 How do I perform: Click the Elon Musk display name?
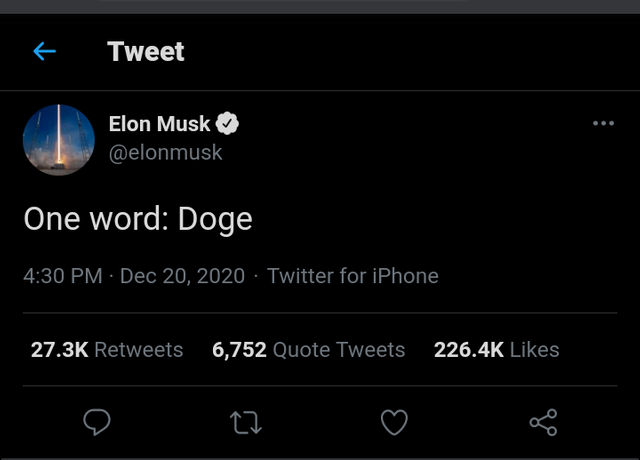pos(159,124)
